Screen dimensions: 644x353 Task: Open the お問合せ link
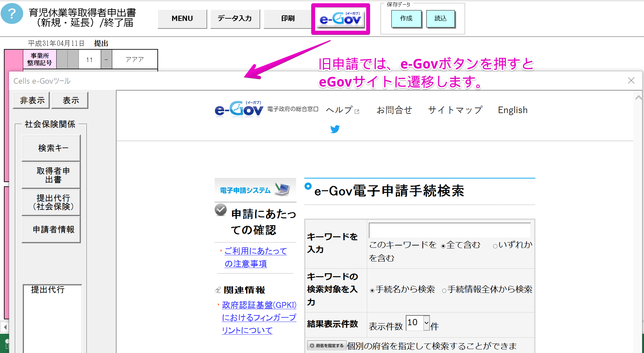(394, 110)
